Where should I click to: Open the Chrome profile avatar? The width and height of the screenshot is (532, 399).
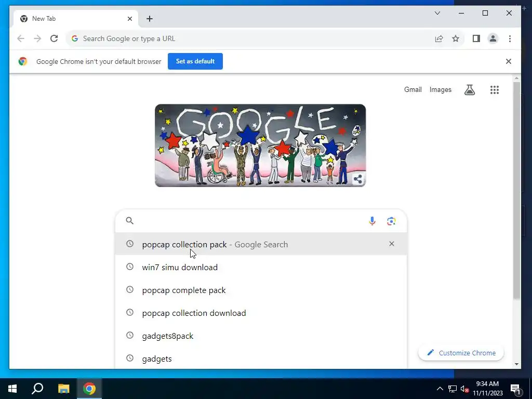[x=493, y=38]
